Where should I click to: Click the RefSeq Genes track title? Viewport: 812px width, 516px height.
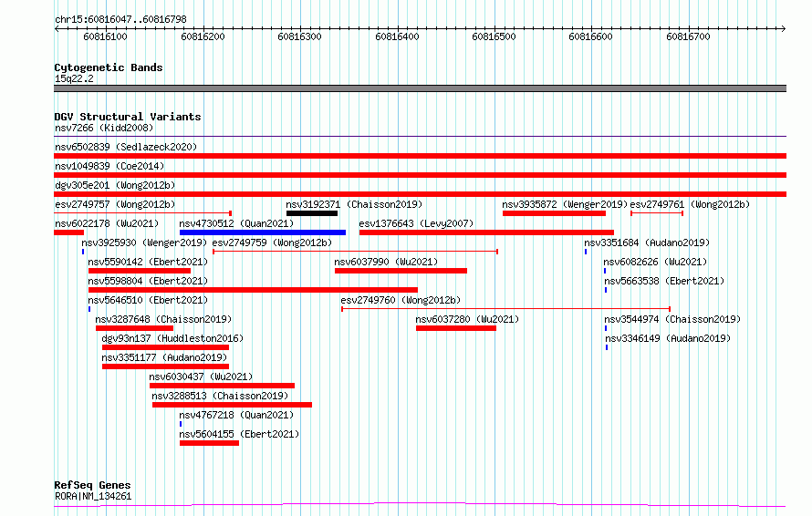pyautogui.click(x=92, y=485)
